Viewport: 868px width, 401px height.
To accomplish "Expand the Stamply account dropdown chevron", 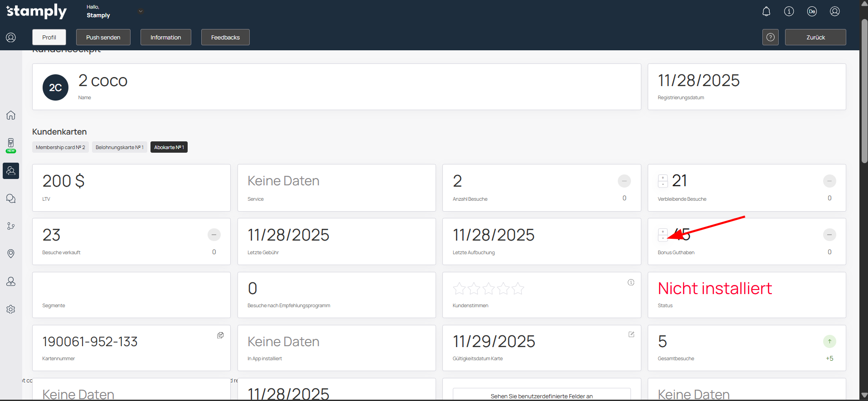I will (141, 11).
